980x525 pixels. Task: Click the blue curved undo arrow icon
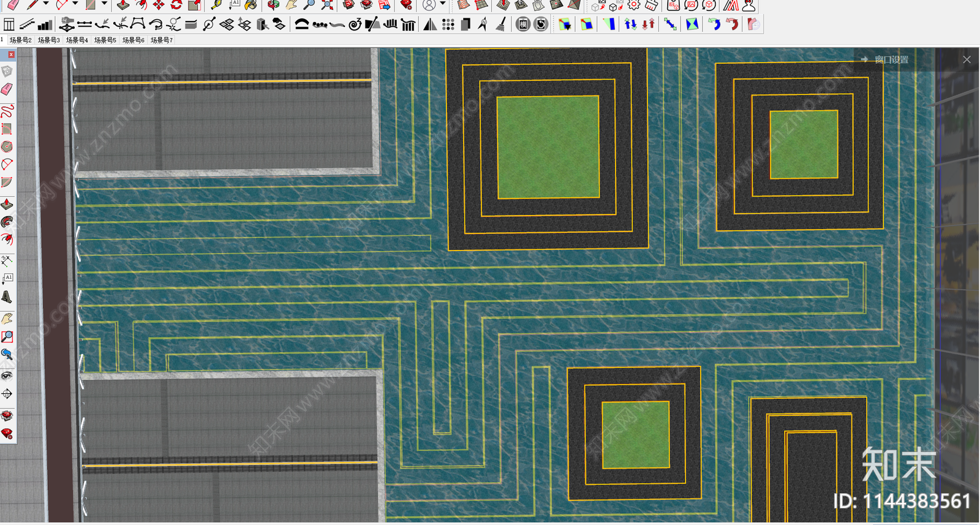coord(714,25)
